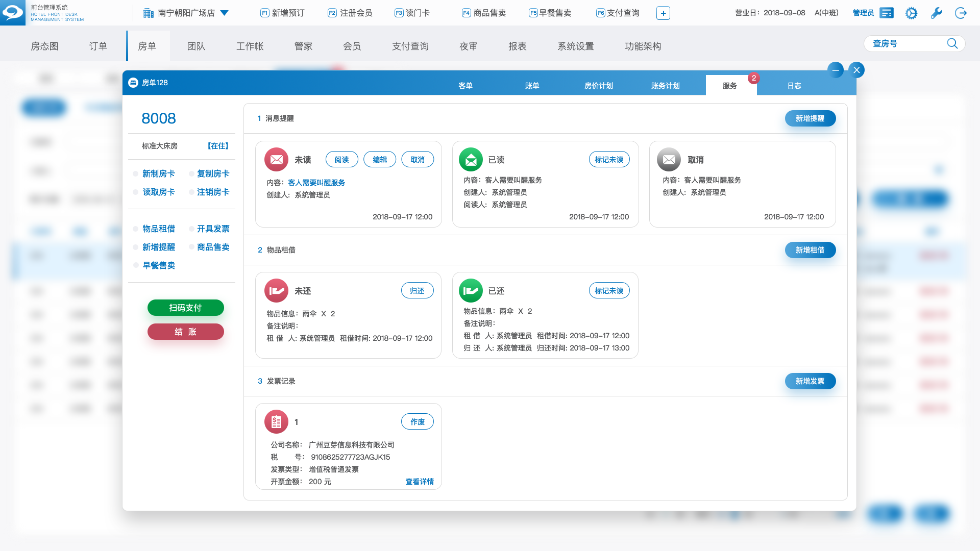Click the red unread message envelope icon
This screenshot has width=980, height=551.
coord(276,160)
